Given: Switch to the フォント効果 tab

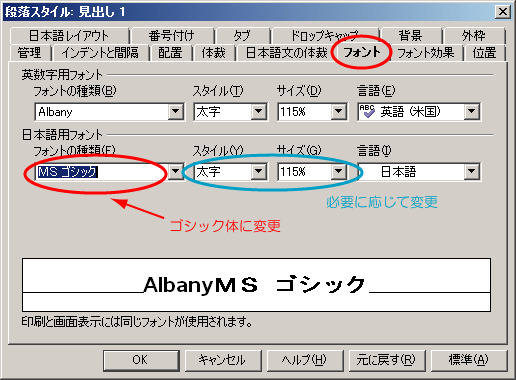Looking at the screenshot, I should point(426,53).
